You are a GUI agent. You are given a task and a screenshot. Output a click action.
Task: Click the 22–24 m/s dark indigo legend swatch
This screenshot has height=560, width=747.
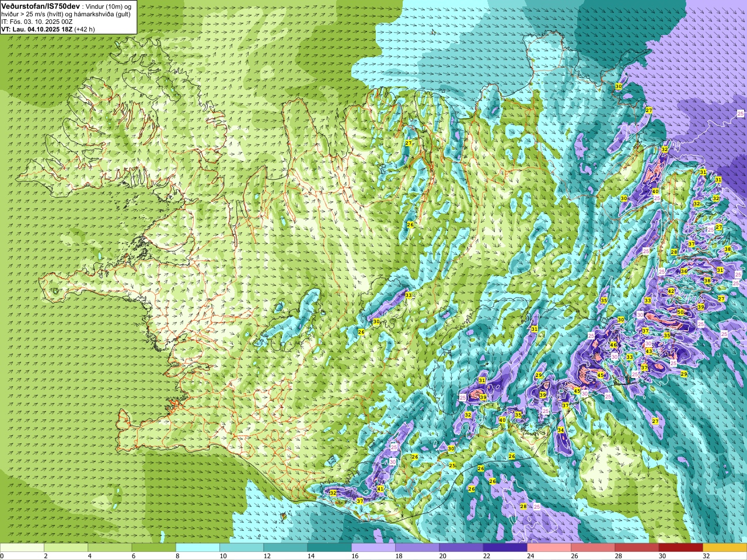pyautogui.click(x=505, y=548)
